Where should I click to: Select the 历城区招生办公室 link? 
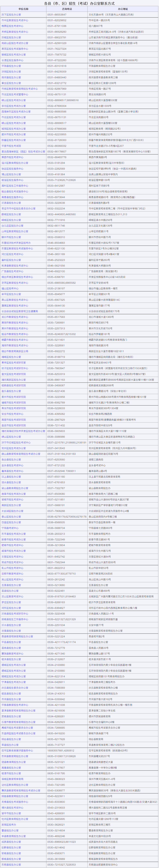(x=11, y=37)
